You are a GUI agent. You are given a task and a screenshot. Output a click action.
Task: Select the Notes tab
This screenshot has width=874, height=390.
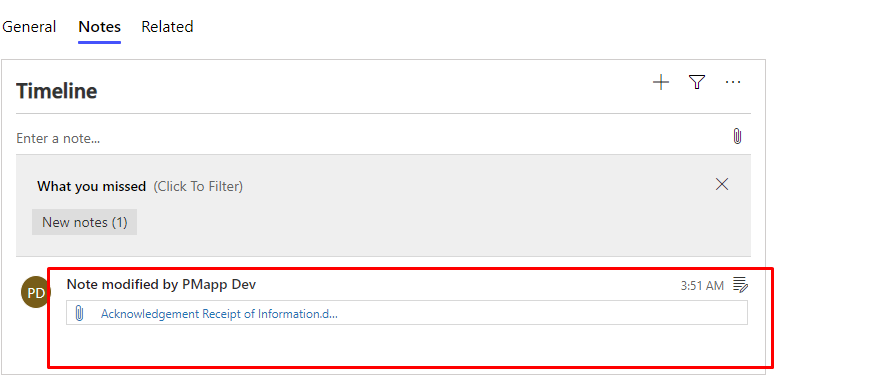100,27
